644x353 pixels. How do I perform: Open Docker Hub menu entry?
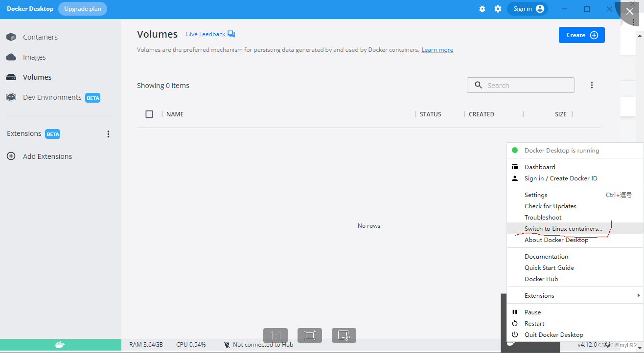[575, 279]
